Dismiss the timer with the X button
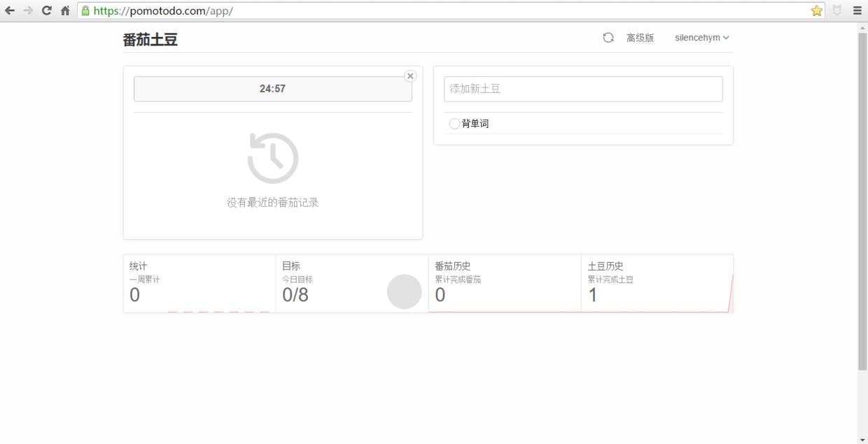Viewport: 868px width, 444px height. (410, 76)
